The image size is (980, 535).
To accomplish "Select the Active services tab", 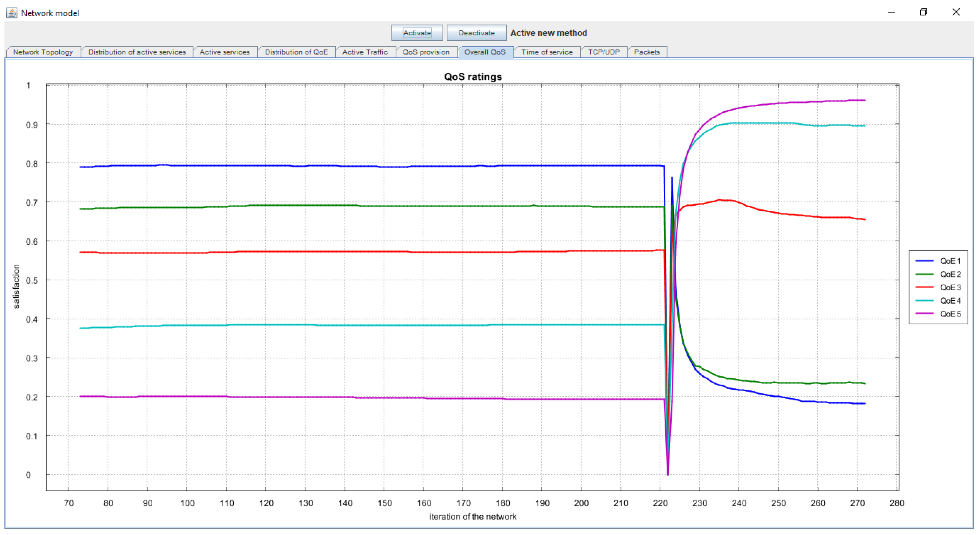I will [224, 52].
